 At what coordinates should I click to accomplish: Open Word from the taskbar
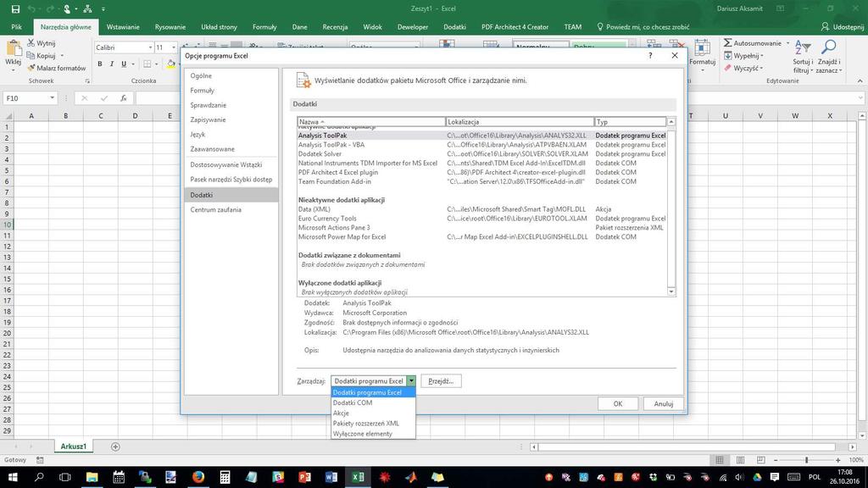[x=331, y=476]
